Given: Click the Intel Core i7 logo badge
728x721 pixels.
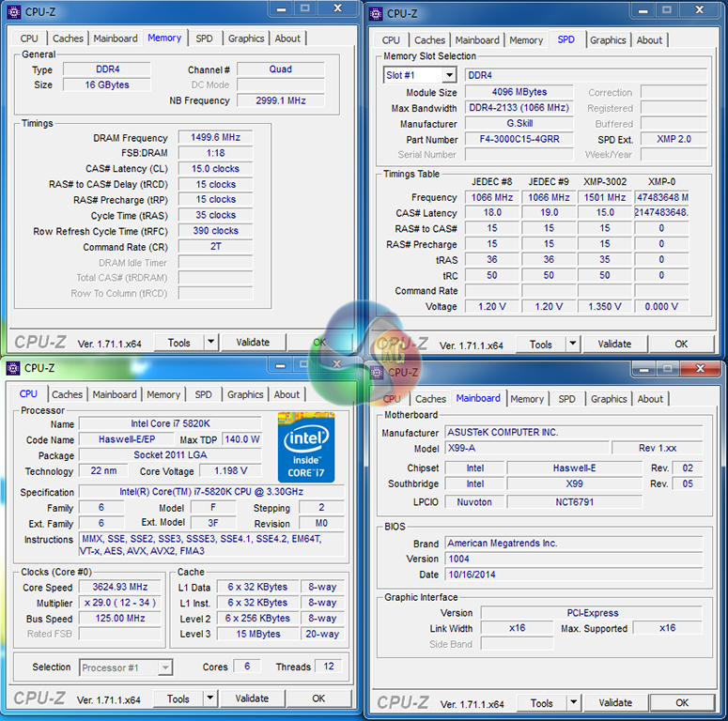Looking at the screenshot, I should [x=306, y=448].
